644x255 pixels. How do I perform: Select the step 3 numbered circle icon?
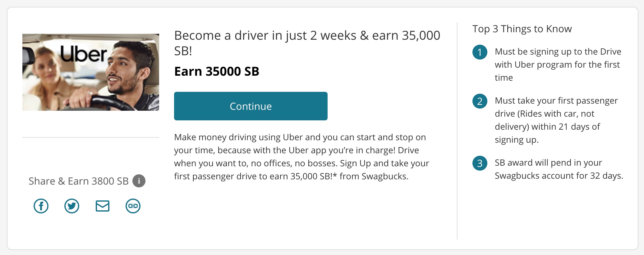click(480, 163)
